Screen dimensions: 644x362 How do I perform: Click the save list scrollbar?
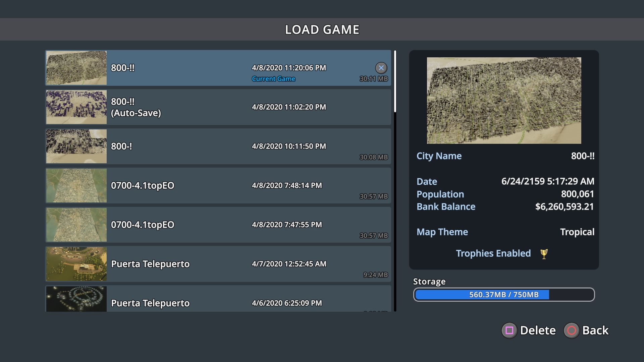395,81
